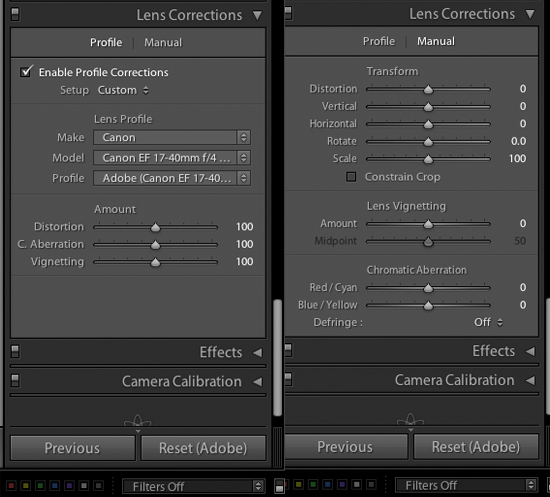Filter by yellow label under Profile-view panel
The image size is (550, 497).
[26, 486]
